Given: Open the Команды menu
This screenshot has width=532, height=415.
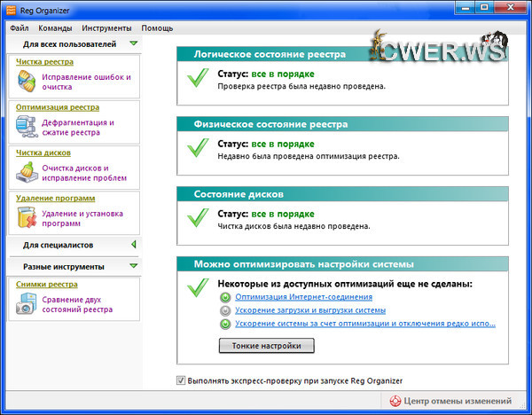Looking at the screenshot, I should (55, 27).
